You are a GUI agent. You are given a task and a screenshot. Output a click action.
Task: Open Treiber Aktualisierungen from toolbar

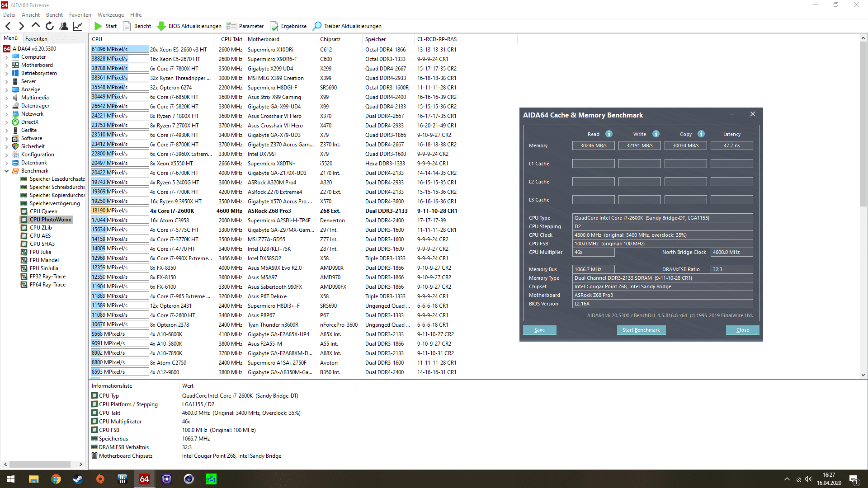coord(347,26)
